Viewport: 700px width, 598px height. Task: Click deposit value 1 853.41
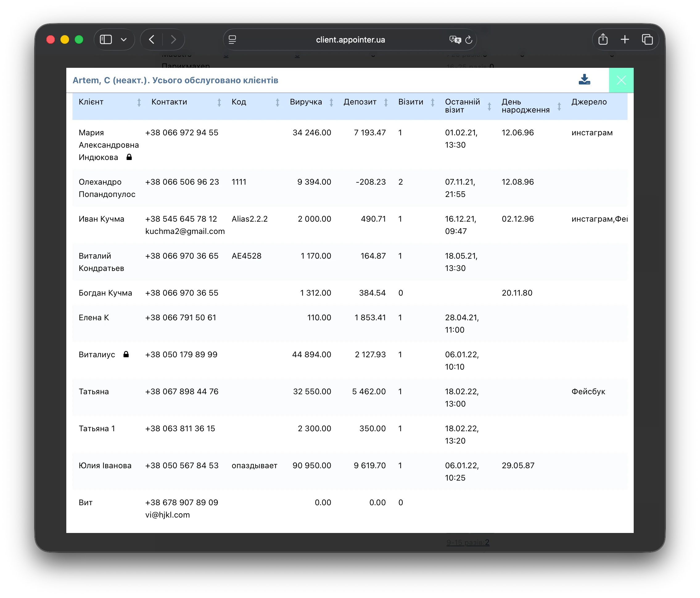(x=370, y=317)
